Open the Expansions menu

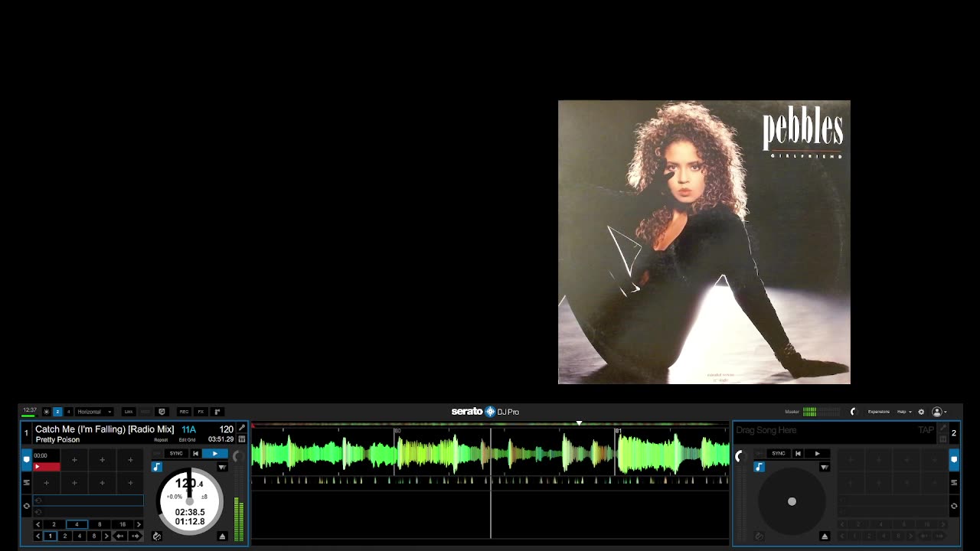879,412
